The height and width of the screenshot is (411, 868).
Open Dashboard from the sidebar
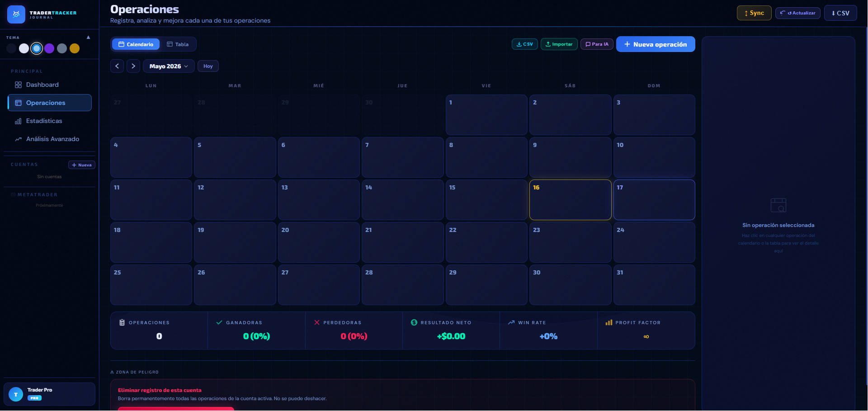(x=50, y=85)
